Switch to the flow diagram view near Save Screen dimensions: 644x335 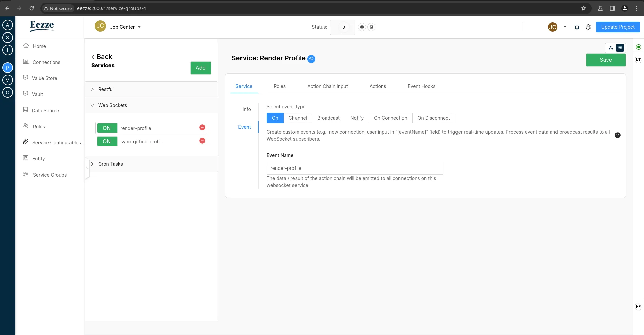coord(611,48)
